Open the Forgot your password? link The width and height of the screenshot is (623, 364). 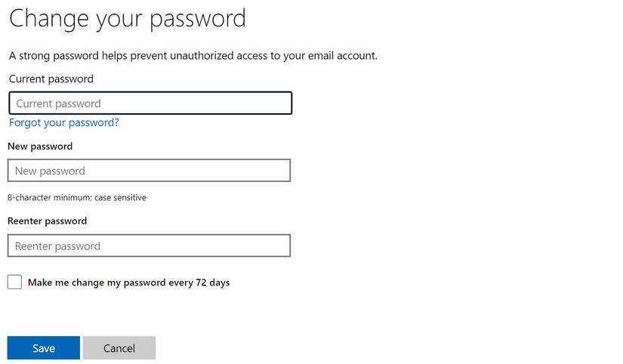64,123
